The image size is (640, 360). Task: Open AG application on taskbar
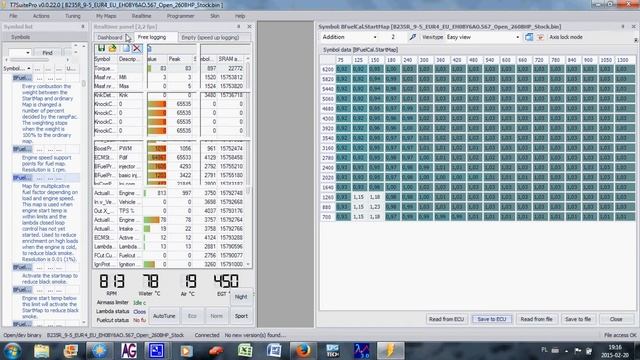point(128,351)
